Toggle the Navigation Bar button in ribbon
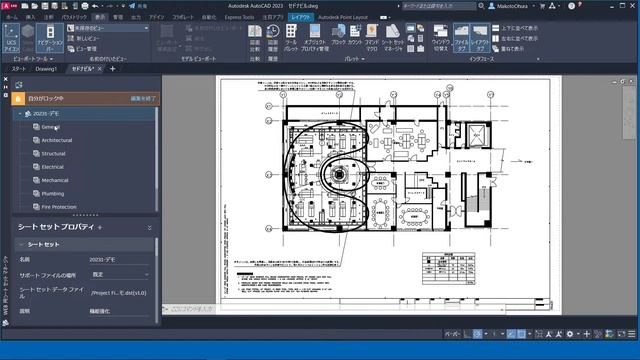 click(50, 38)
